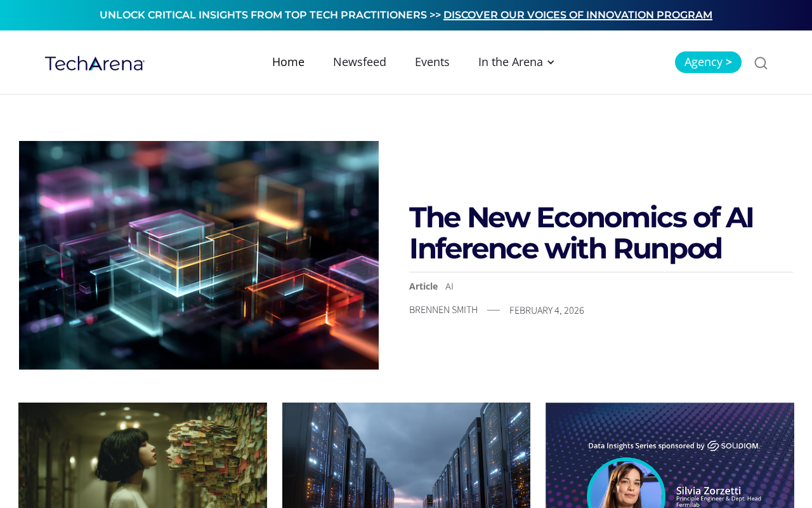
Task: Follow the Discover Our Voices of Innovation link
Action: (x=578, y=15)
